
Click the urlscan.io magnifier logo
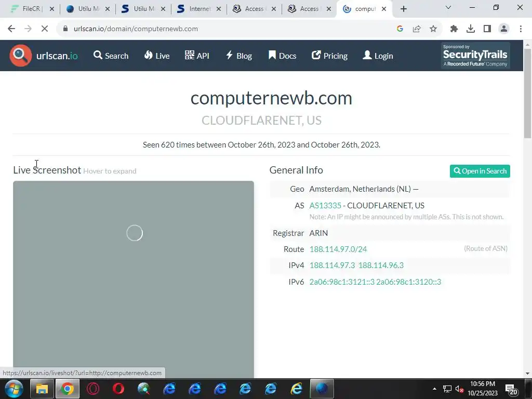(x=21, y=56)
